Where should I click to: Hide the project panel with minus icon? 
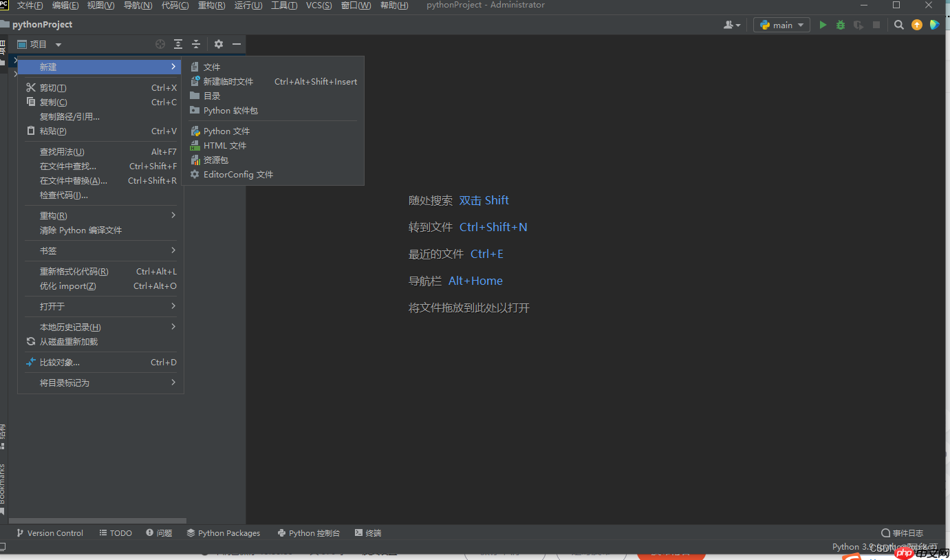pos(237,44)
